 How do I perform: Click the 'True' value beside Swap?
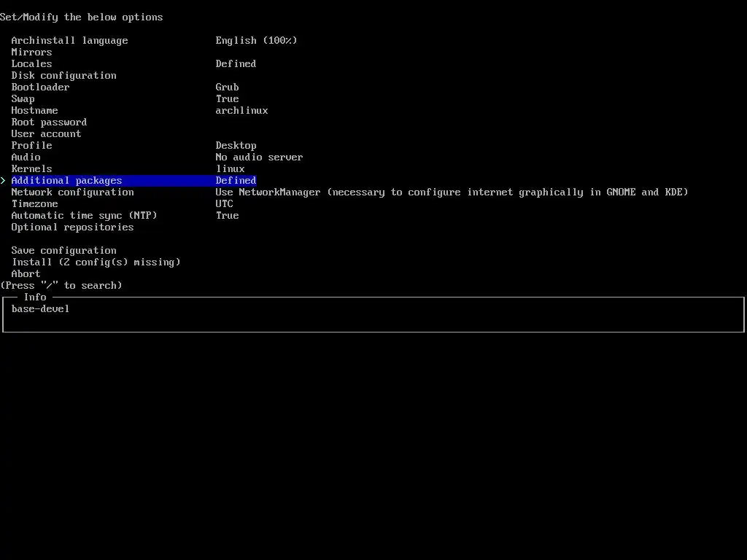point(228,98)
